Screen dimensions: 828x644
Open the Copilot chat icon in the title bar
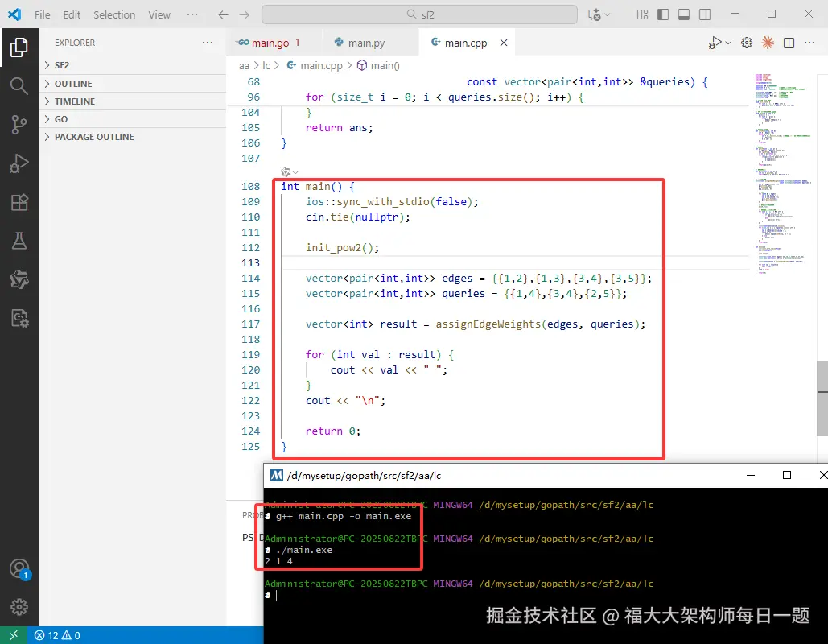coord(594,14)
